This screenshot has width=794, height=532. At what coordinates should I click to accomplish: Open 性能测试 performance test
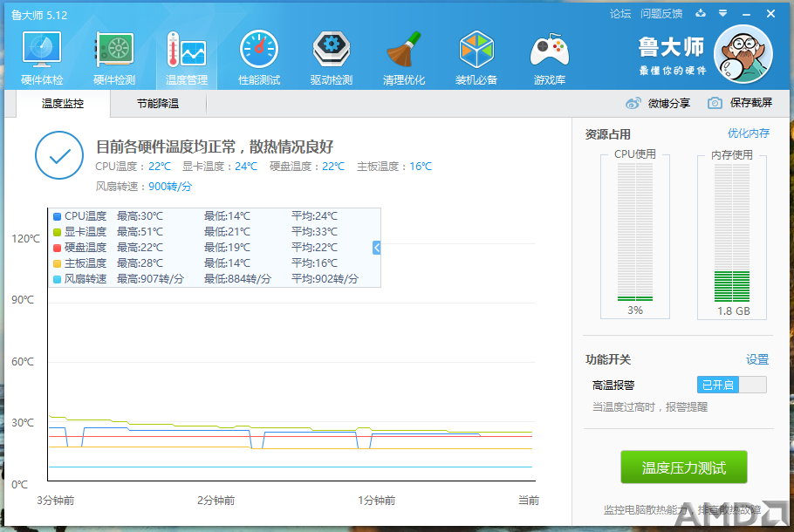(x=259, y=58)
